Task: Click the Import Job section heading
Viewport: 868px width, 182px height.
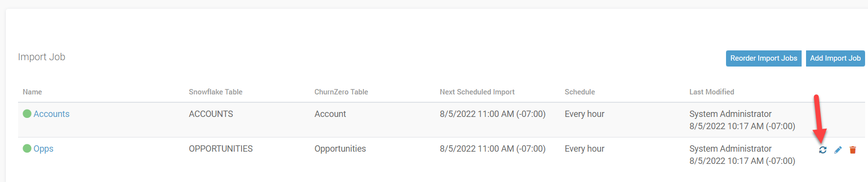Action: 41,57
